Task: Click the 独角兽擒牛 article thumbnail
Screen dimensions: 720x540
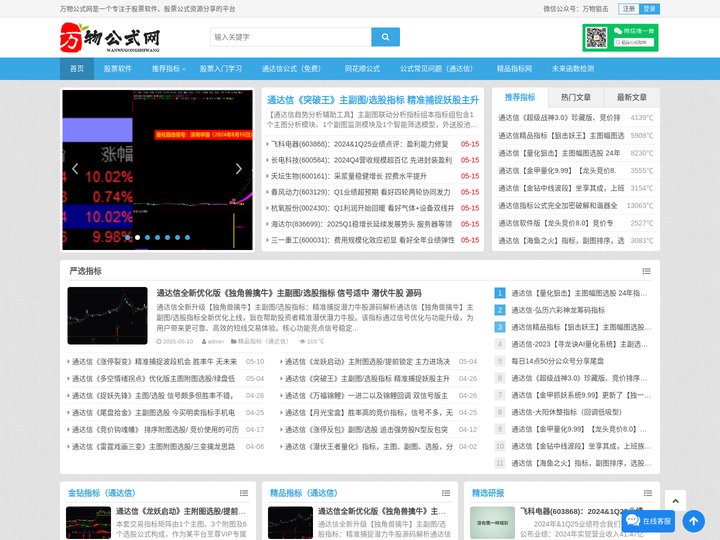Action: tap(107, 316)
